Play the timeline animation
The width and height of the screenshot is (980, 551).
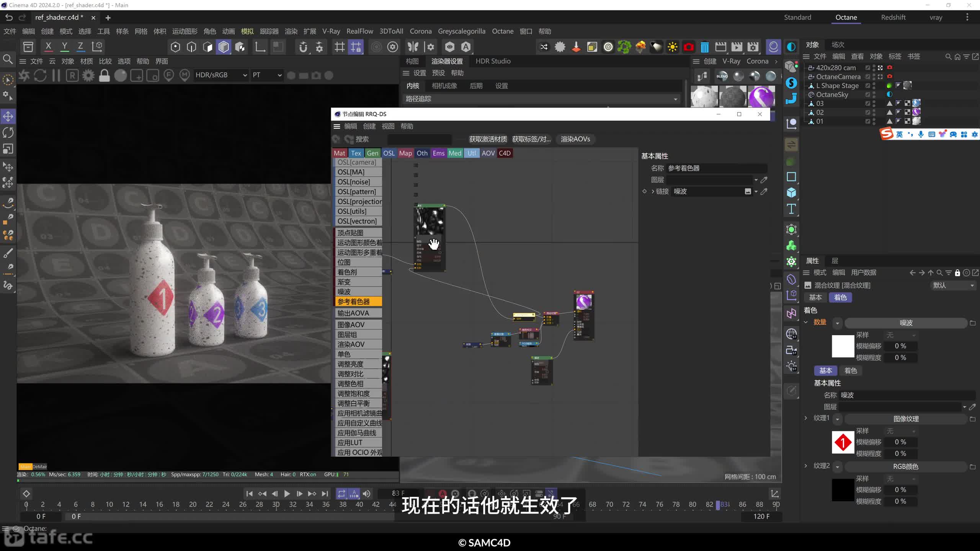tap(287, 494)
